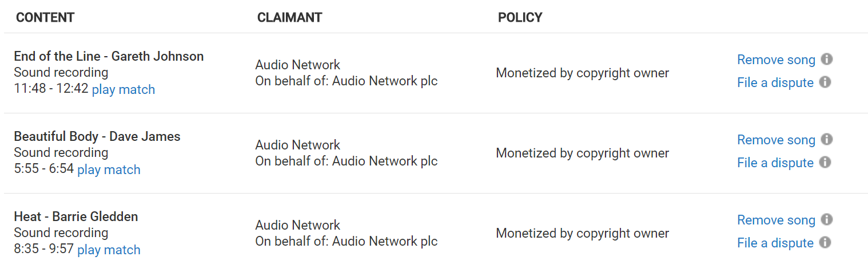Play match for Beautiful Body at 5:55
Screen dimensions: 868x268
[x=109, y=170]
